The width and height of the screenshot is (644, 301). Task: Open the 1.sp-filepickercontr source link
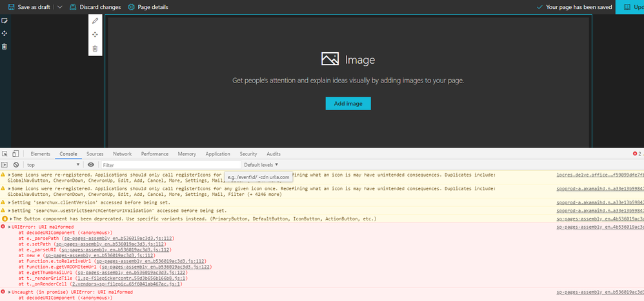(x=131, y=278)
